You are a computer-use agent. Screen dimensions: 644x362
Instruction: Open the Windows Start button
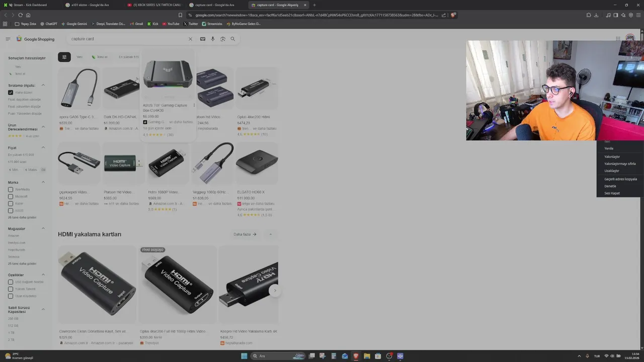pos(244,356)
